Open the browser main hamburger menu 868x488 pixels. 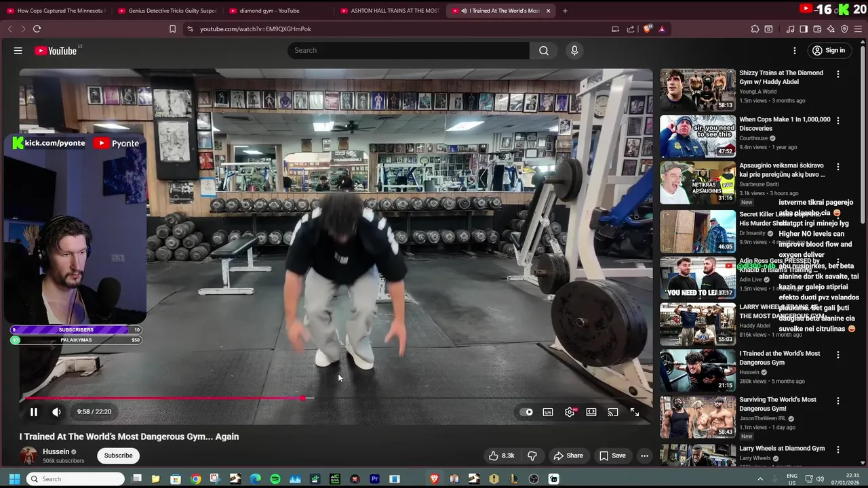tap(858, 29)
